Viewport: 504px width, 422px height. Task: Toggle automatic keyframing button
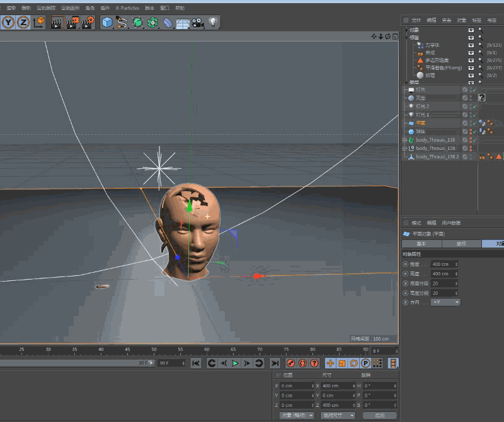click(x=302, y=363)
